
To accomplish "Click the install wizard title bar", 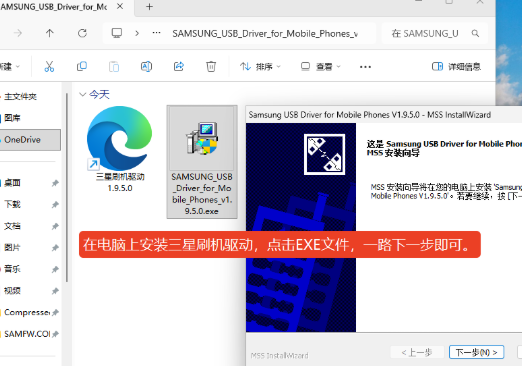I will [384, 115].
